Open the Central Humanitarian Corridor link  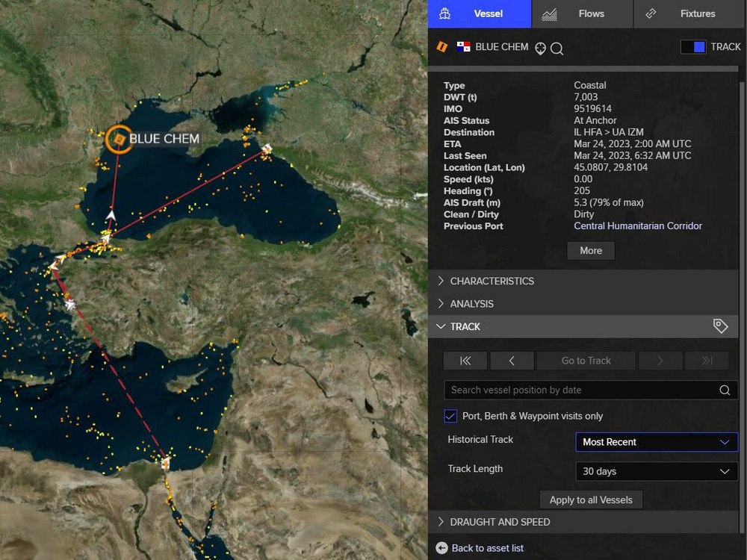pos(637,226)
